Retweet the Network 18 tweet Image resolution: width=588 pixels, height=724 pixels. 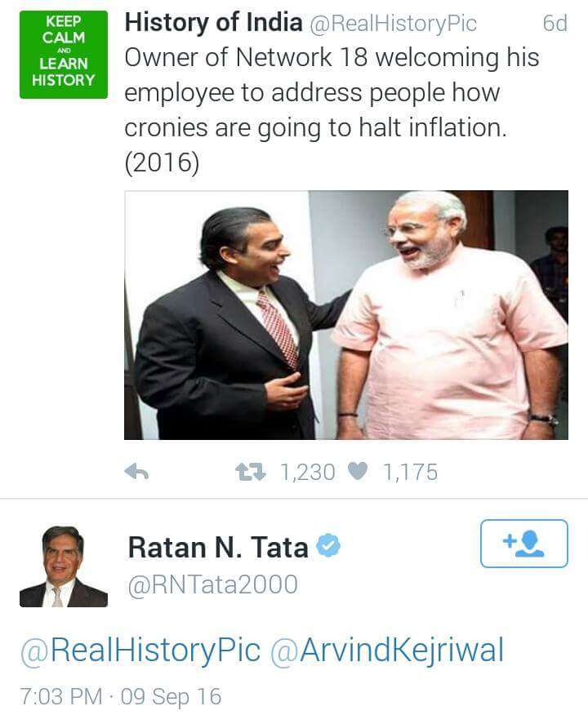tap(251, 473)
